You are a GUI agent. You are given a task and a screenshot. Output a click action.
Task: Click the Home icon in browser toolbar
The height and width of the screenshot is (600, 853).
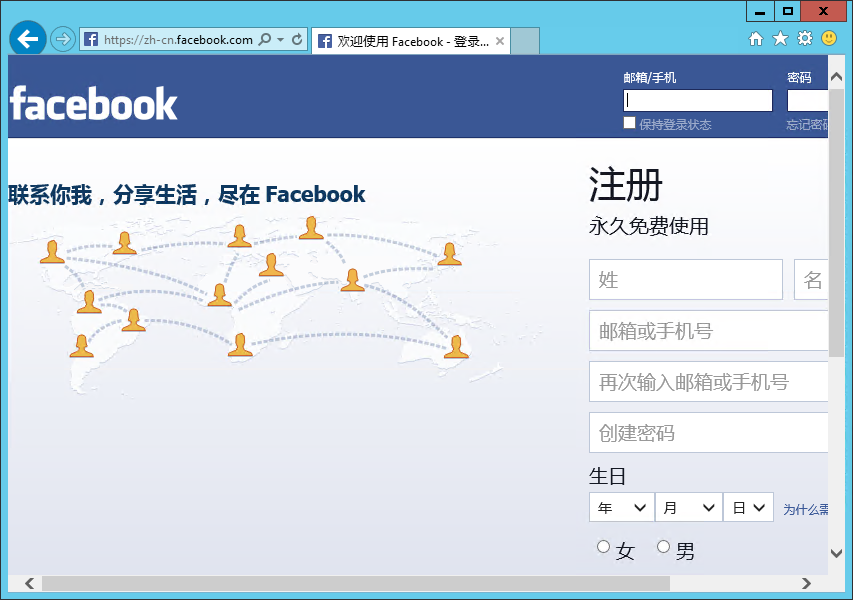[756, 39]
